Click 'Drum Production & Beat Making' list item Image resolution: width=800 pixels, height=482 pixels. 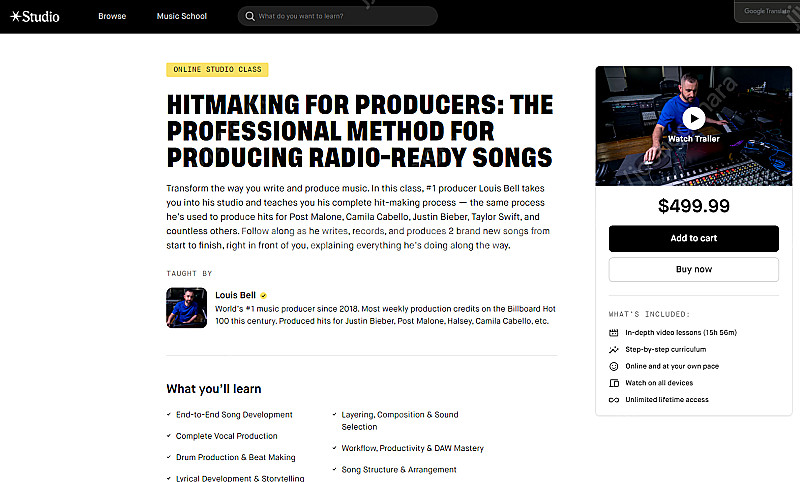(x=236, y=458)
